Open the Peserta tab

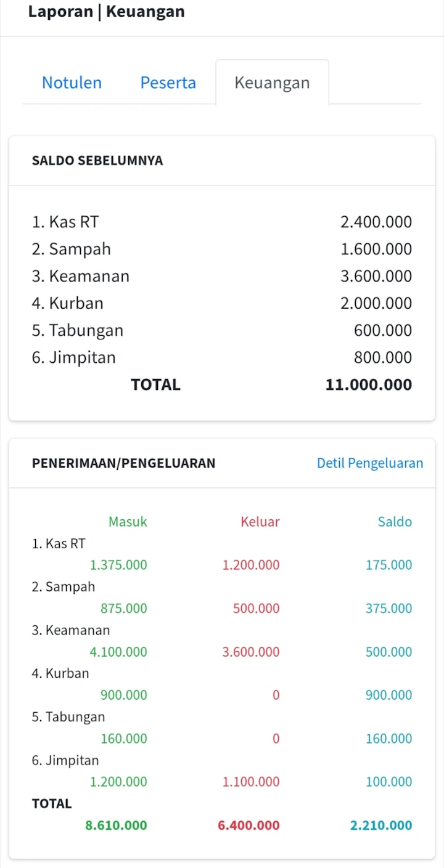168,83
